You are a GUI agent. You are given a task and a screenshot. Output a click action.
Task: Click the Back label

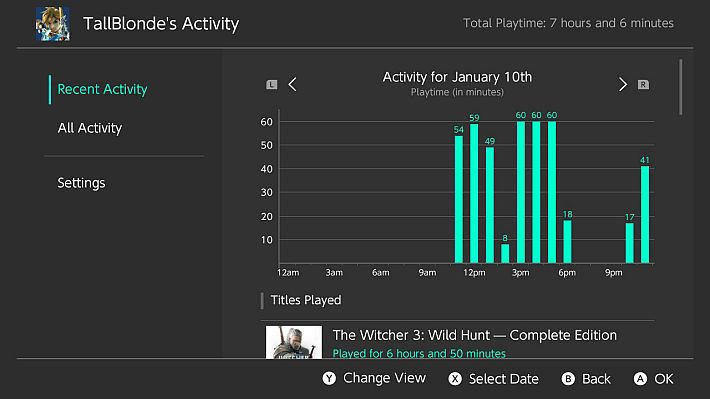596,379
